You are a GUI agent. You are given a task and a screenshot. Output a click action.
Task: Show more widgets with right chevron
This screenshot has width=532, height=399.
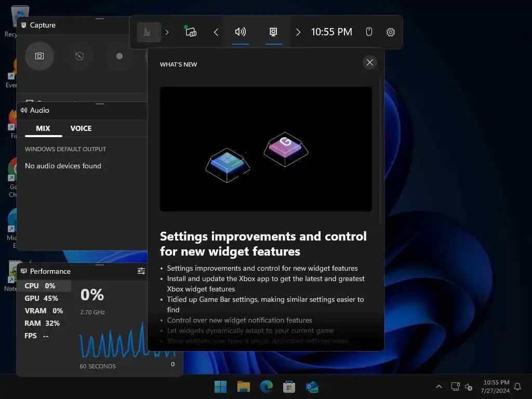point(298,32)
